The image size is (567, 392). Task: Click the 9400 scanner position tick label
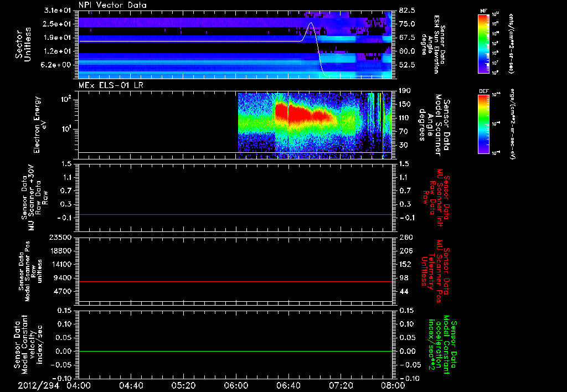pyautogui.click(x=62, y=278)
